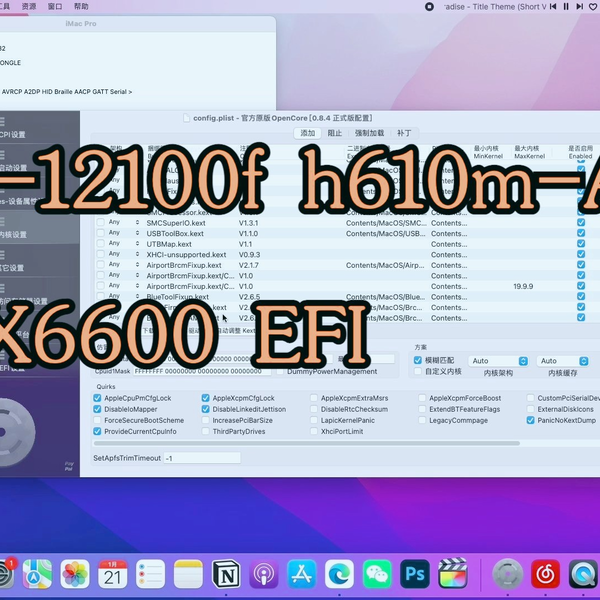The height and width of the screenshot is (600, 600).
Task: Check the DummyPowerManagement option
Action: [x=280, y=372]
